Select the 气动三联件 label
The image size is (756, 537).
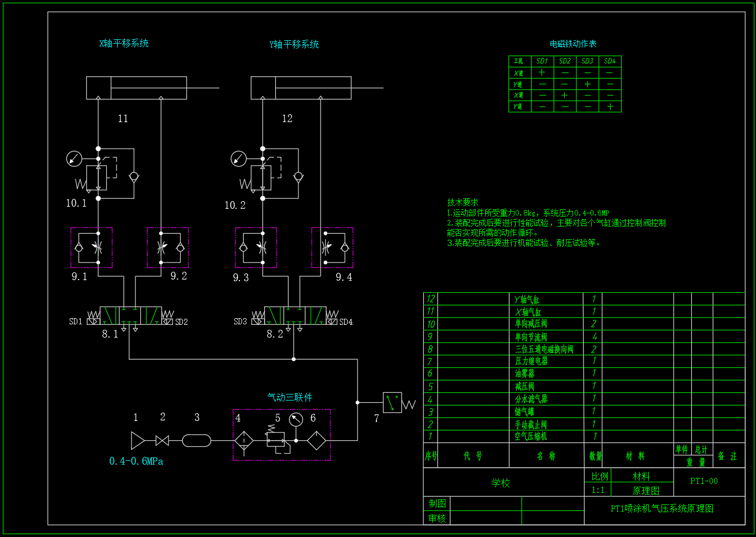point(290,397)
